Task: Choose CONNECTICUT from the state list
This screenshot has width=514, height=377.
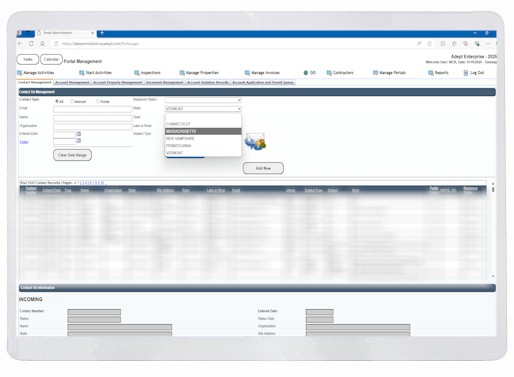Action: pyautogui.click(x=203, y=124)
